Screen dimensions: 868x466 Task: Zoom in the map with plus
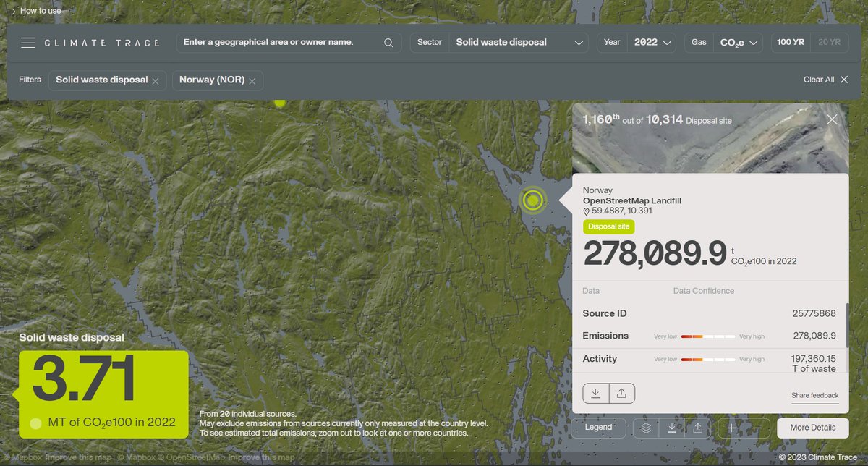[731, 428]
